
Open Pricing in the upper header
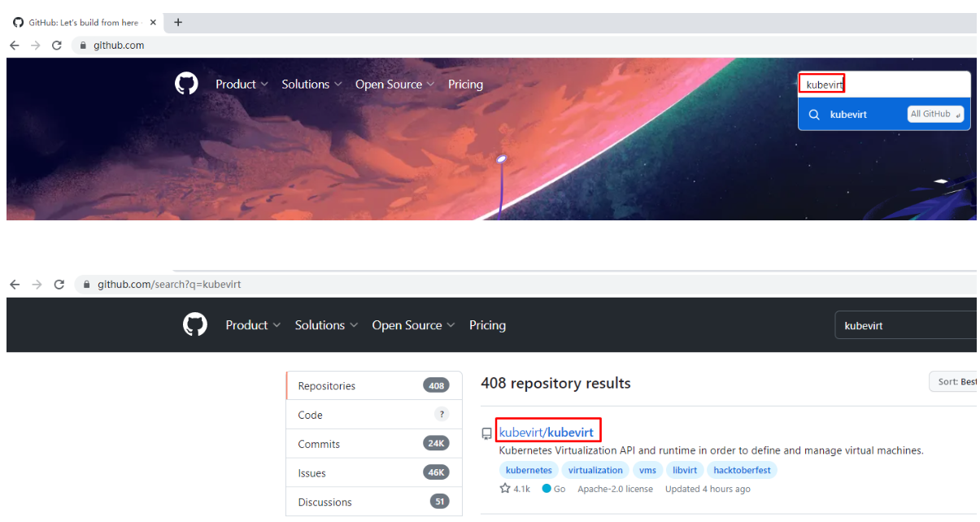pos(465,85)
